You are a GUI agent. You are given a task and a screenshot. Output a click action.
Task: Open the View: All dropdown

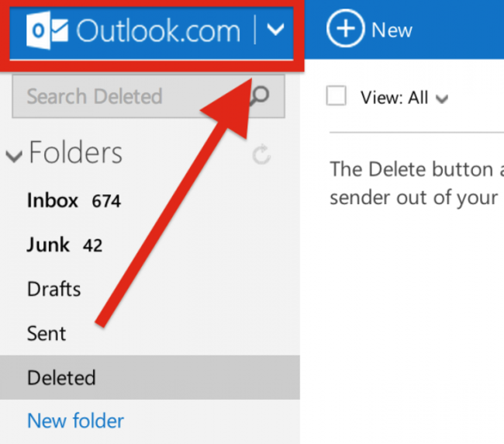(x=404, y=98)
